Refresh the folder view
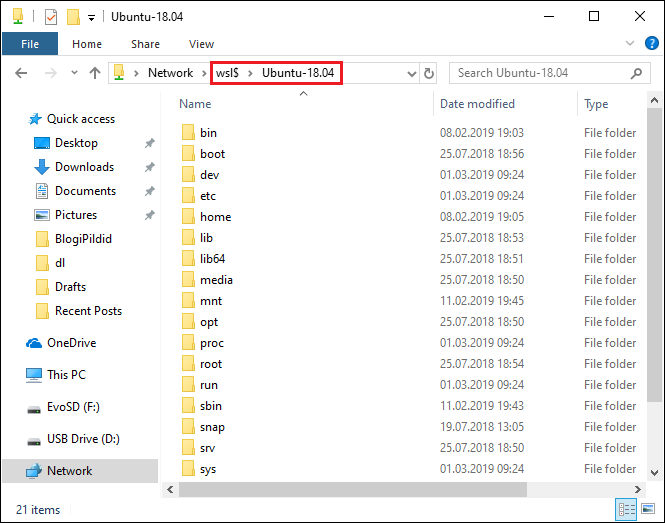 pos(429,73)
